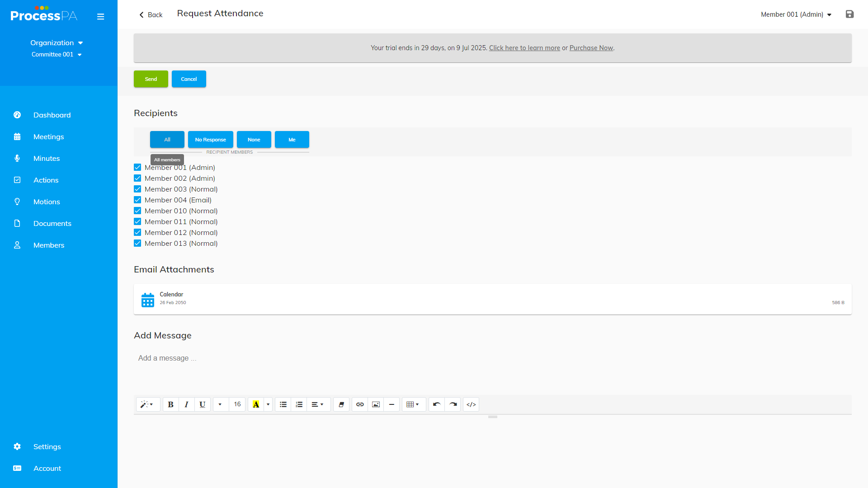The height and width of the screenshot is (488, 868).
Task: Click the eraser remove-formatting icon
Action: [341, 404]
